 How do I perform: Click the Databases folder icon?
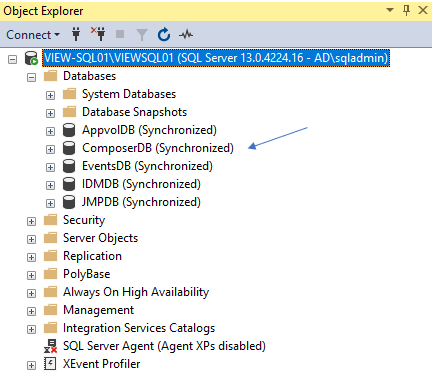pos(50,76)
